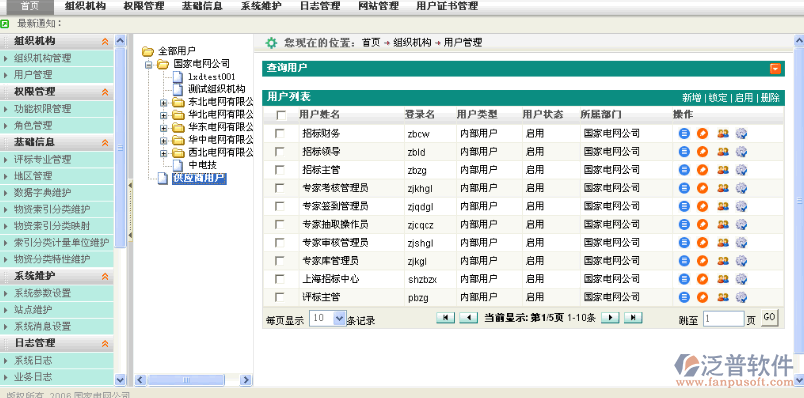Click 跳至 page number input field

[x=723, y=319]
